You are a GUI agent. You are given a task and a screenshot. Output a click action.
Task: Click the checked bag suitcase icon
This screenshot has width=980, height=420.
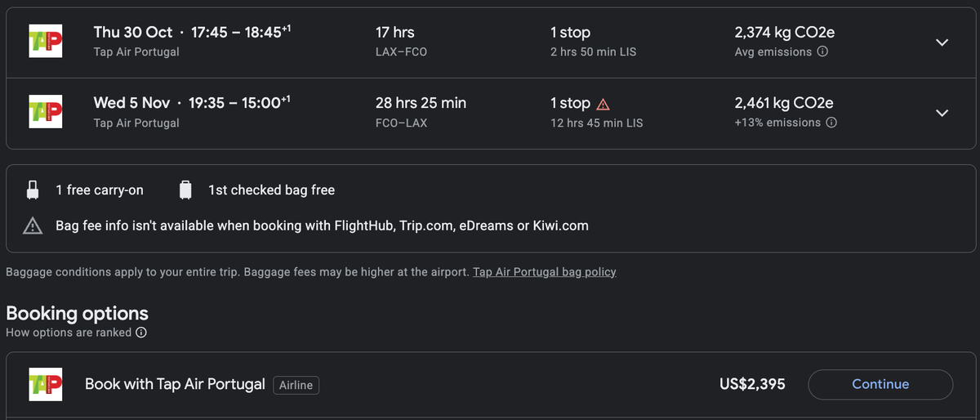tap(185, 190)
